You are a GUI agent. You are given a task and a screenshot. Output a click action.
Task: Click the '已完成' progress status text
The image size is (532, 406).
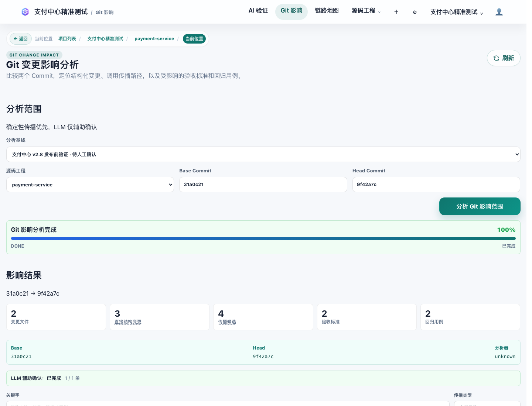tap(509, 246)
